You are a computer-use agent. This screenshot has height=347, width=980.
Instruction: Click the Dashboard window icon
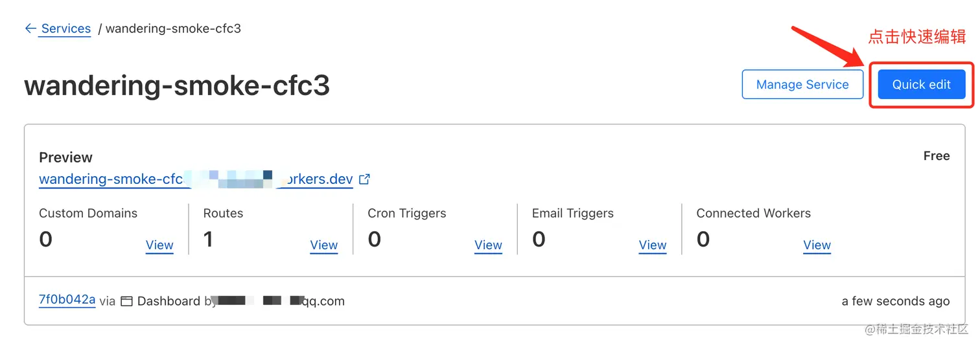(126, 301)
